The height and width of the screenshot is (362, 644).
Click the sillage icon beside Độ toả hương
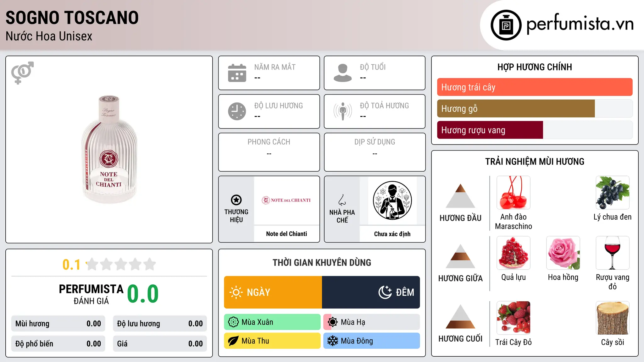point(343,111)
